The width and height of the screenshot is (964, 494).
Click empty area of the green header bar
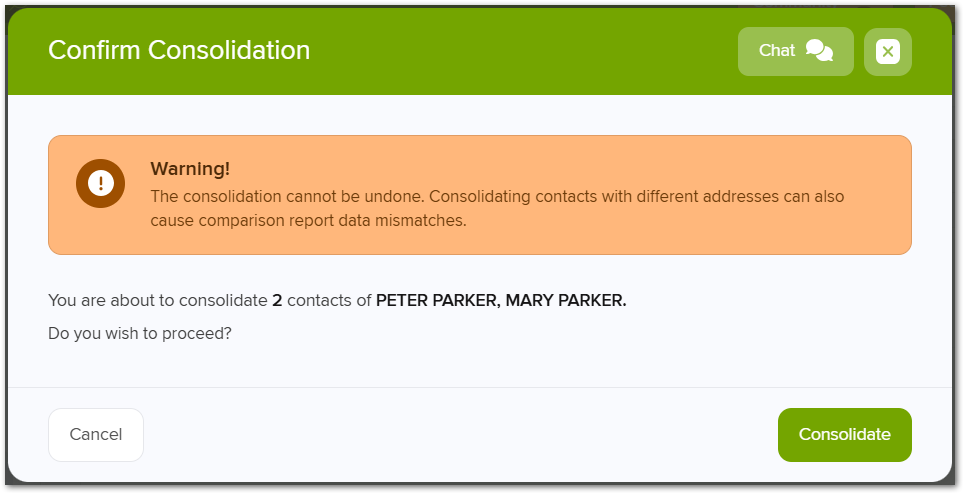(523, 51)
